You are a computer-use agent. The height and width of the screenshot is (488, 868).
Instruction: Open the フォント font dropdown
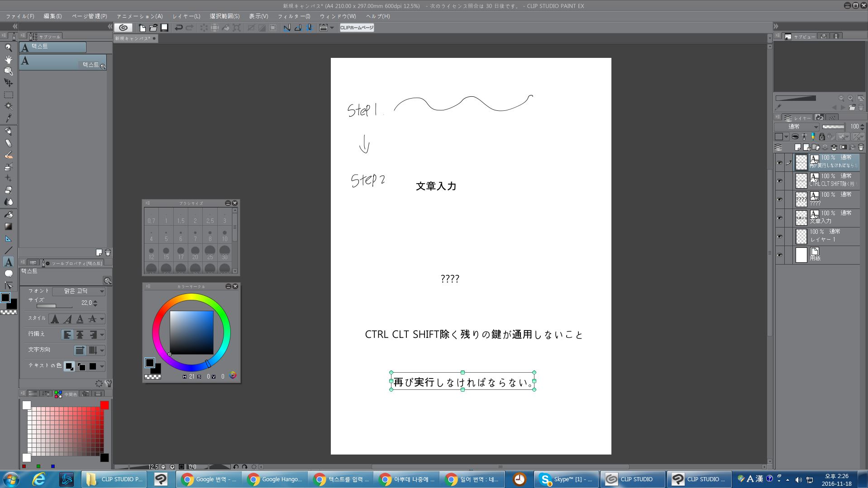coord(79,291)
